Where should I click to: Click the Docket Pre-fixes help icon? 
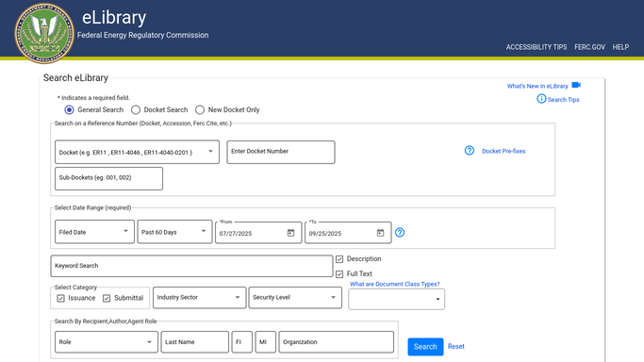(x=469, y=151)
